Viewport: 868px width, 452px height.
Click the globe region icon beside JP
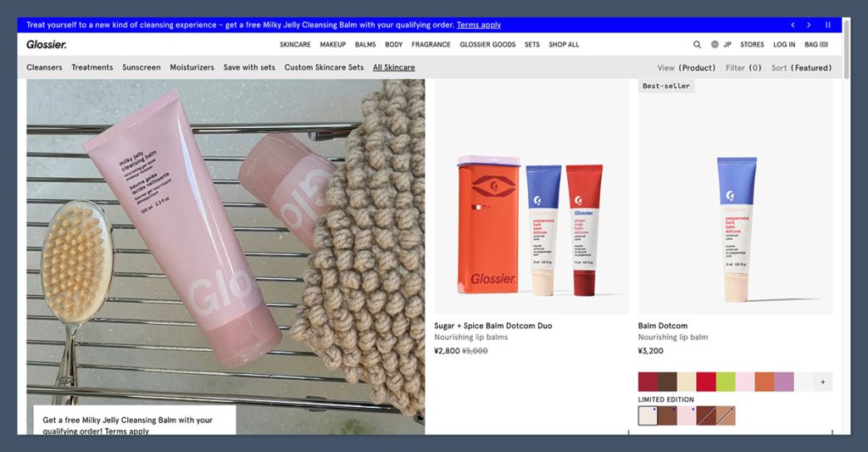click(x=715, y=44)
